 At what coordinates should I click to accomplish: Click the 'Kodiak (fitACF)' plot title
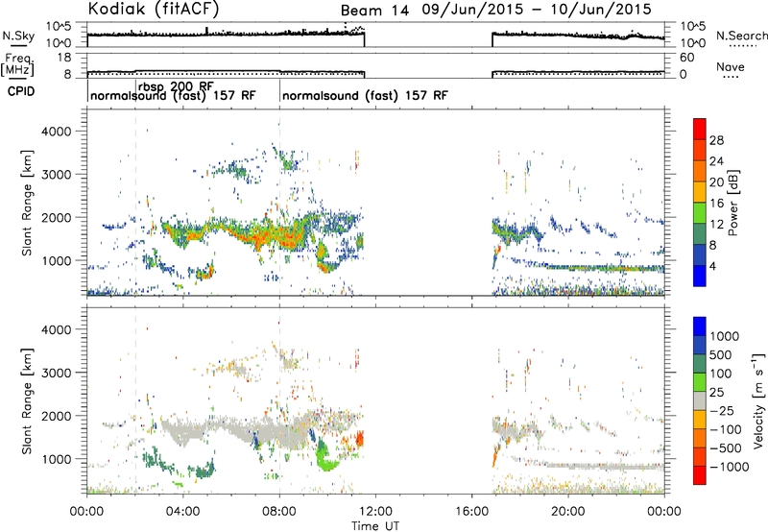(x=154, y=9)
